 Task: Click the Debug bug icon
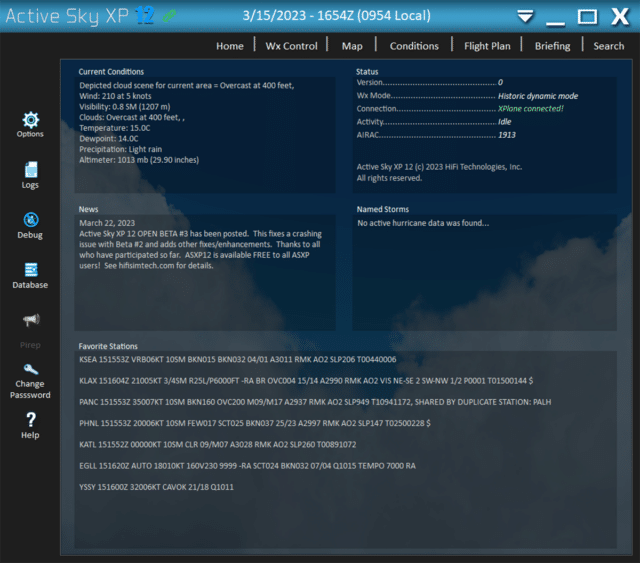coord(30,220)
